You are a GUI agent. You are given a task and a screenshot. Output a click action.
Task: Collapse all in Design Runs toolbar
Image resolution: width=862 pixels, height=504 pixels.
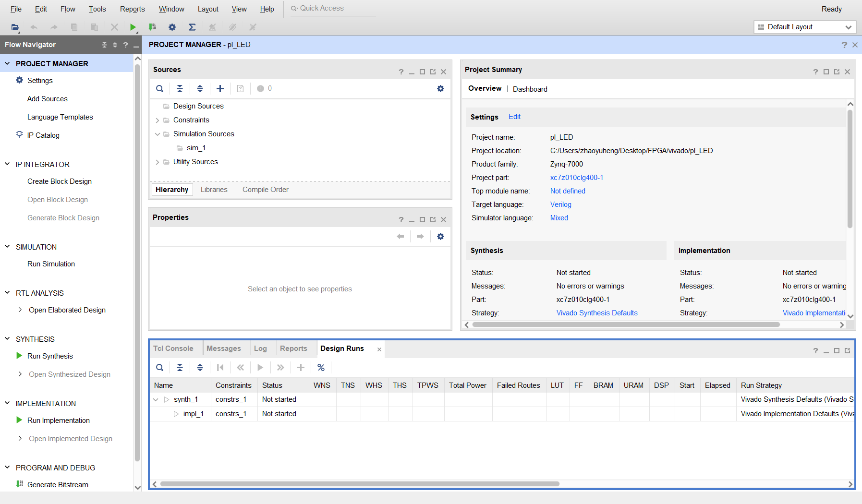pos(180,368)
